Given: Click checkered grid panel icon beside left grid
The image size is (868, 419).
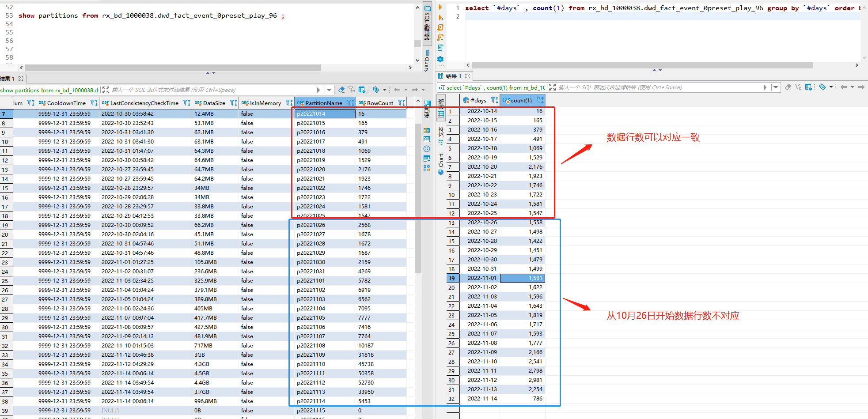Looking at the screenshot, I should tap(427, 139).
